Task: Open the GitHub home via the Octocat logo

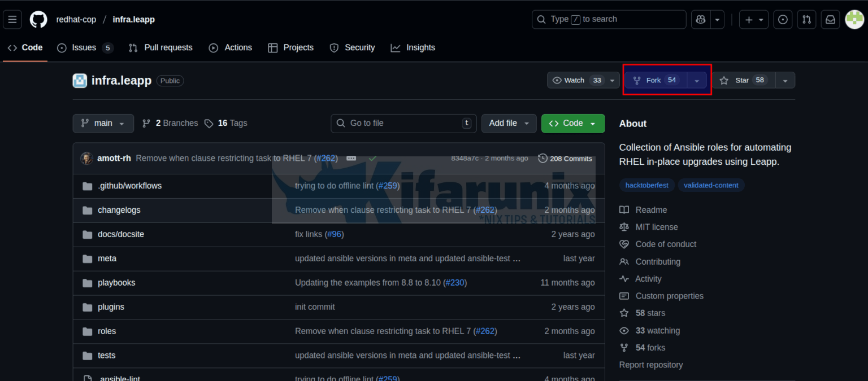Action: tap(38, 19)
